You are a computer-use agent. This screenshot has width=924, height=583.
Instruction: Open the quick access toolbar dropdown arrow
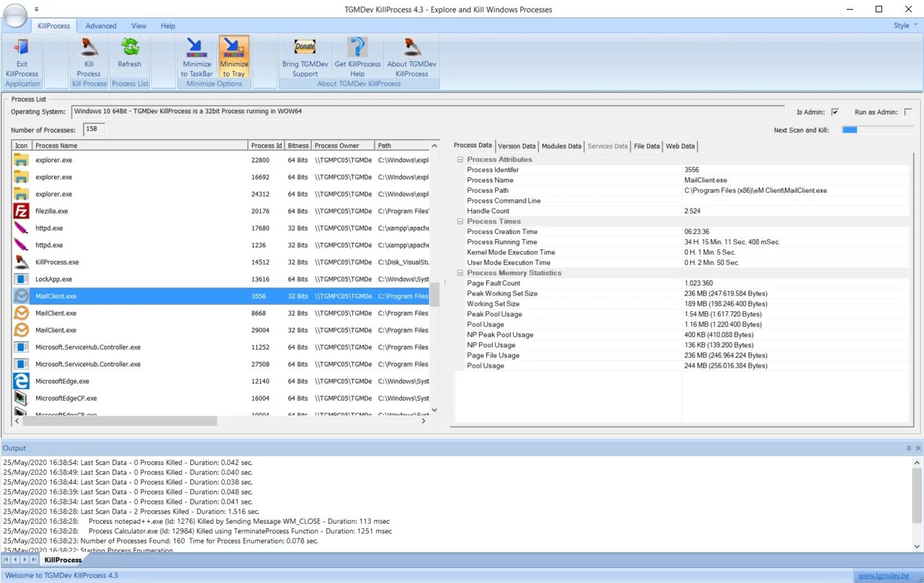click(37, 10)
